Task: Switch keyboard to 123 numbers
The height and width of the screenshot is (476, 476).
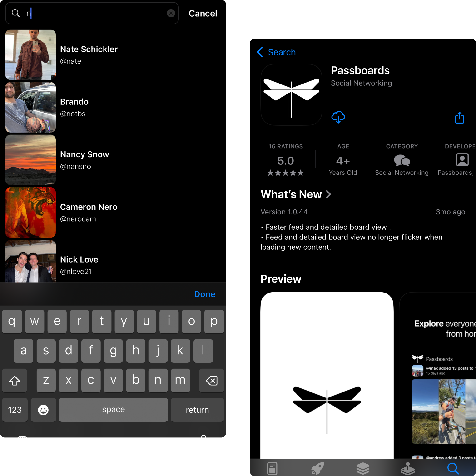Action: pyautogui.click(x=15, y=410)
